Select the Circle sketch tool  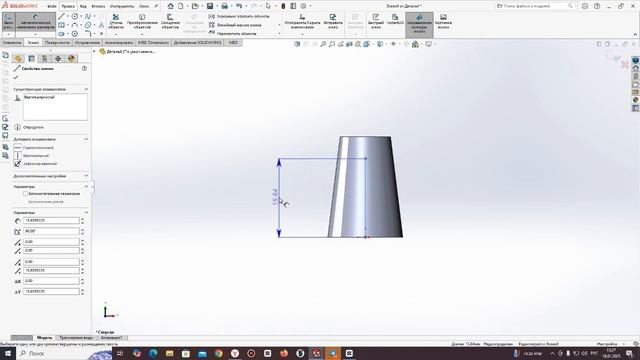click(75, 16)
